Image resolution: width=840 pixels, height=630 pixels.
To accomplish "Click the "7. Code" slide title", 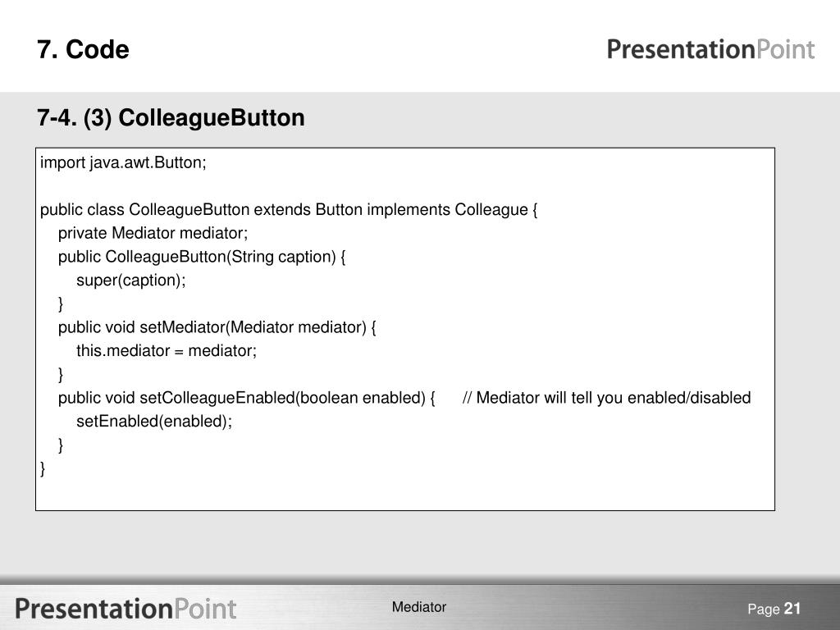I will 83,50.
